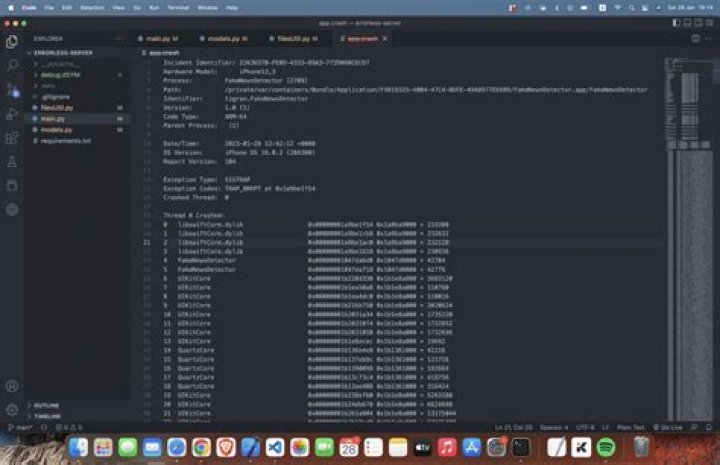Open the Extensions view in activity bar
720x465 pixels.
pyautogui.click(x=12, y=138)
